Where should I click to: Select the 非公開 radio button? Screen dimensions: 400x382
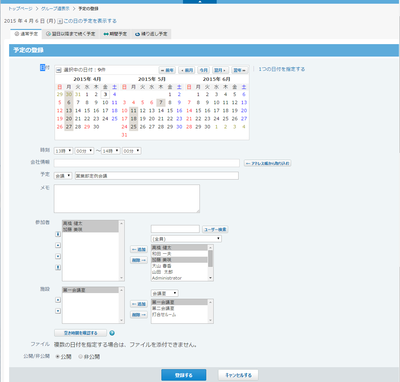click(80, 357)
